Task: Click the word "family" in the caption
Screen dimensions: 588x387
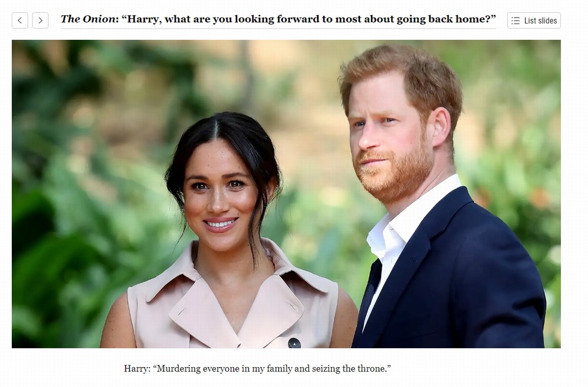Action: 279,369
